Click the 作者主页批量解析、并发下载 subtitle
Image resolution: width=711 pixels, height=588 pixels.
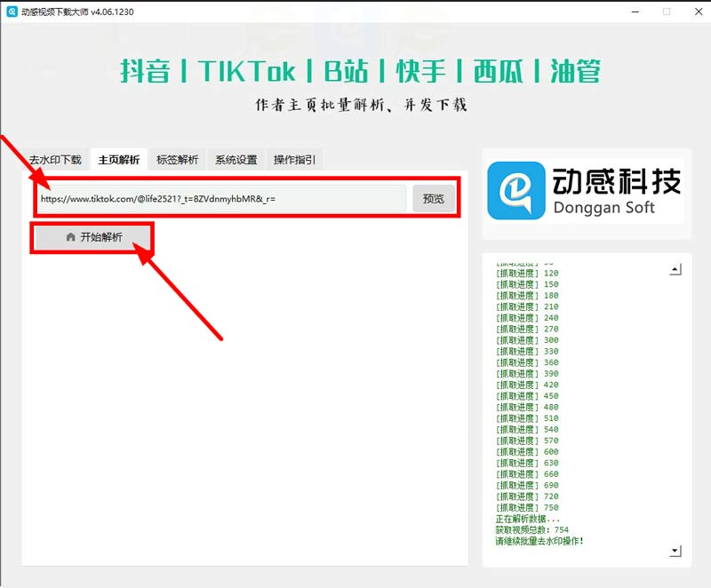click(x=361, y=105)
